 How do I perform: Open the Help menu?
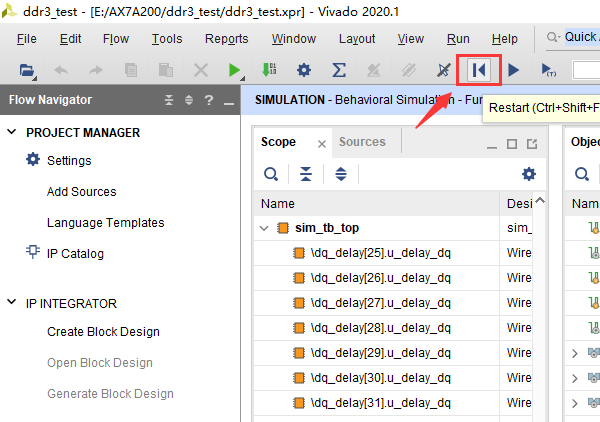tap(505, 39)
